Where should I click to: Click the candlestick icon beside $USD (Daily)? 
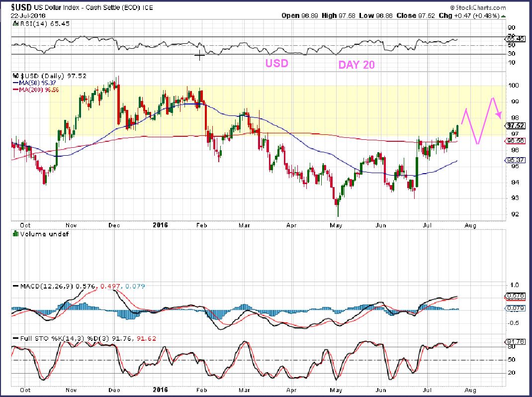15,76
